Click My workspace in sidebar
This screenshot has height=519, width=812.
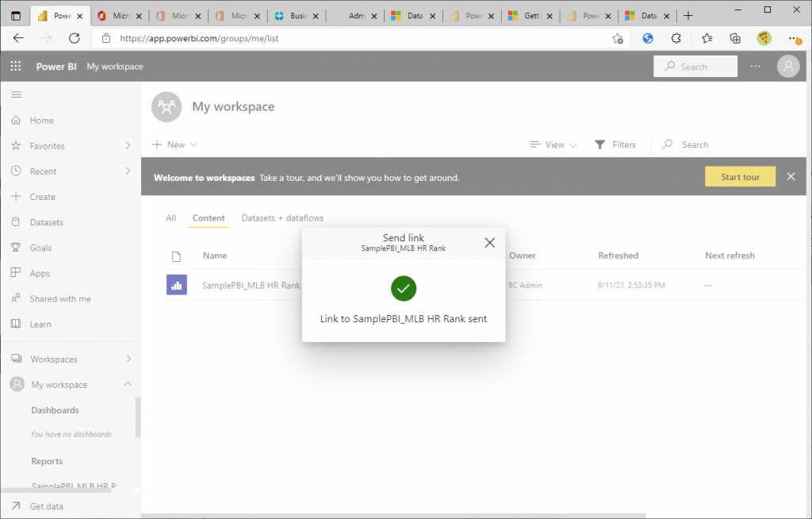click(x=59, y=385)
